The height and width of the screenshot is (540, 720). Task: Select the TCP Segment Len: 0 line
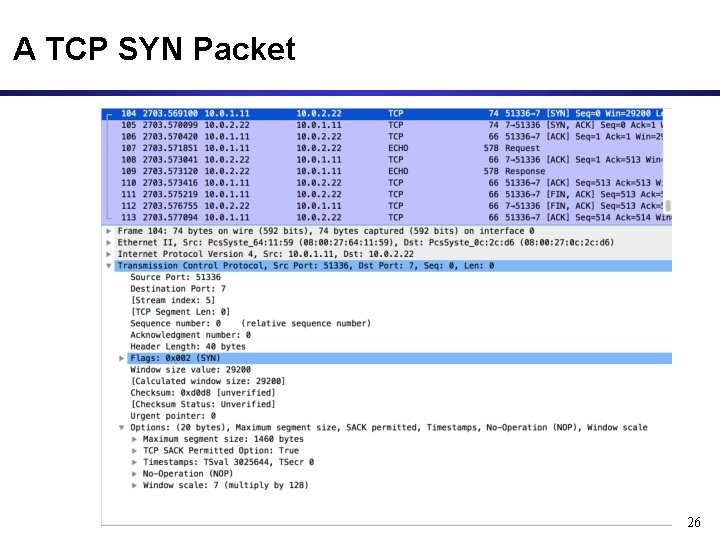coord(180,312)
